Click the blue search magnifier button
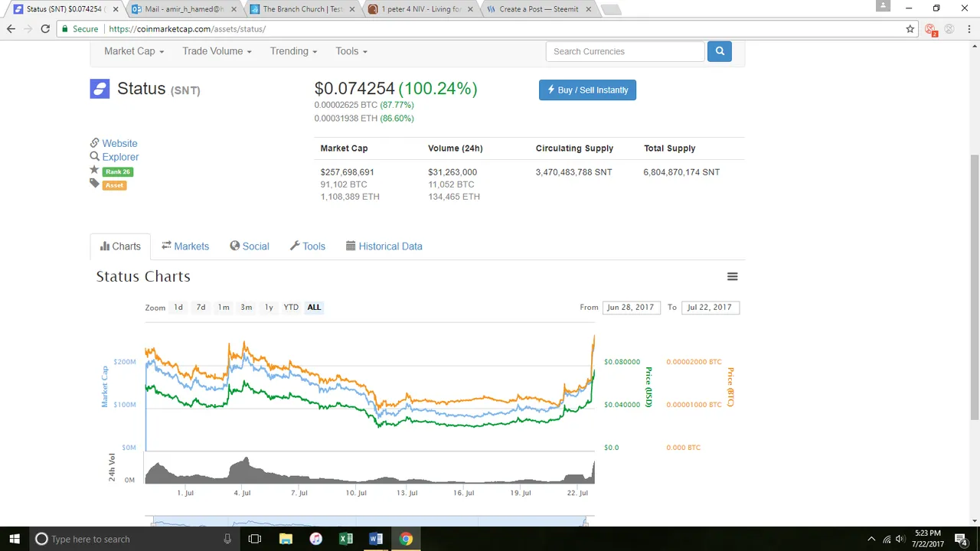Screen dimensions: 980x551 (719, 51)
